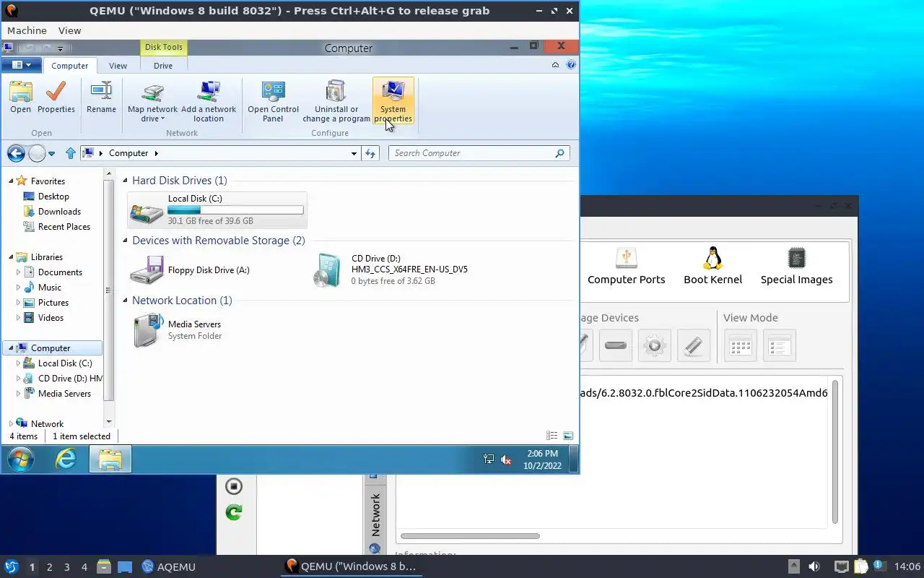Click the muted volume tray icon

(506, 460)
